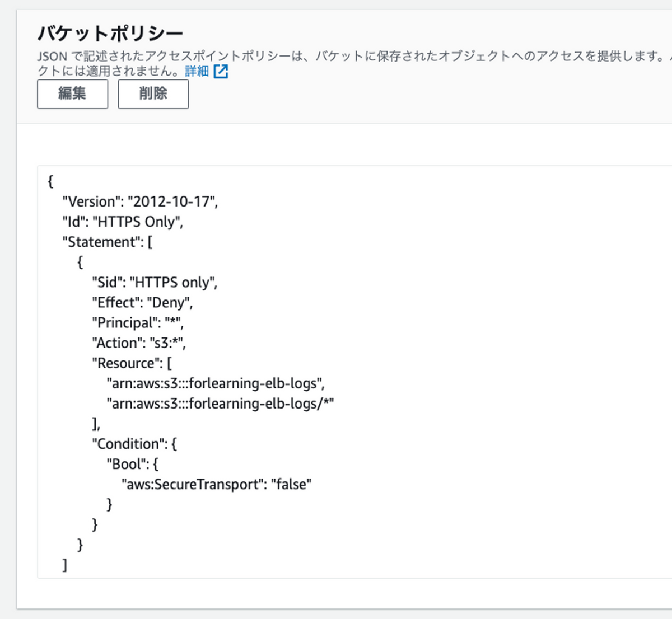Image resolution: width=672 pixels, height=619 pixels.
Task: Click the "Resource": [ line
Action: coord(132,363)
